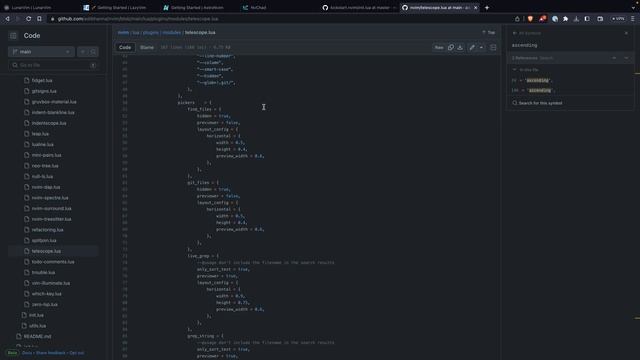
Task: Open gruvbox-material.lua file
Action: (x=54, y=102)
